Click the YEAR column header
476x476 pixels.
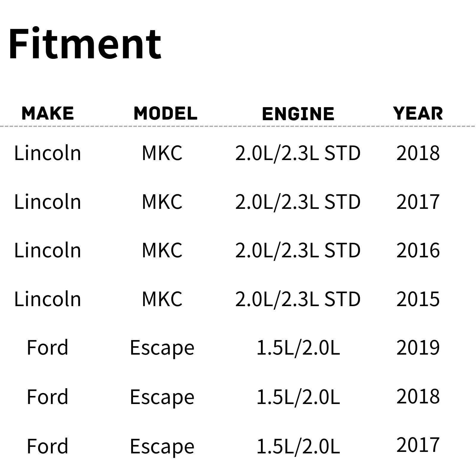coord(418,113)
